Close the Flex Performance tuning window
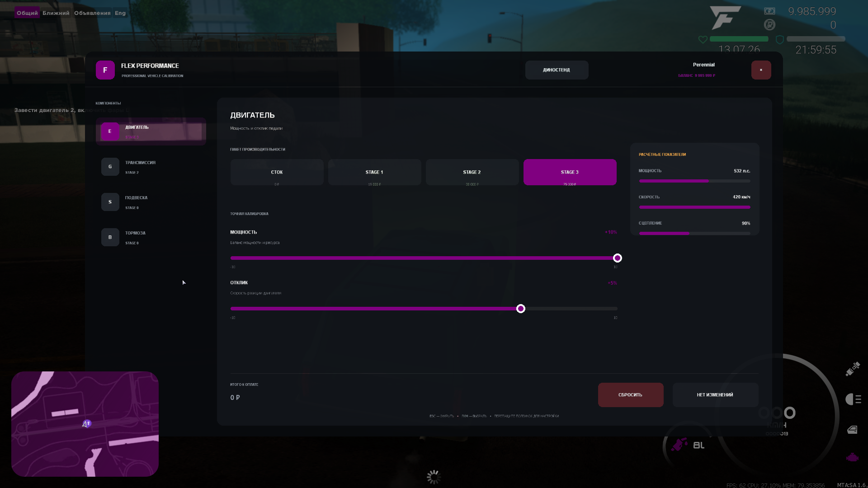 [761, 70]
